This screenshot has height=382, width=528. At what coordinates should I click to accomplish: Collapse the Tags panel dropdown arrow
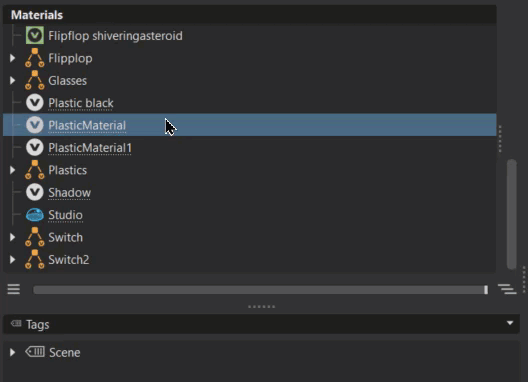(x=510, y=323)
